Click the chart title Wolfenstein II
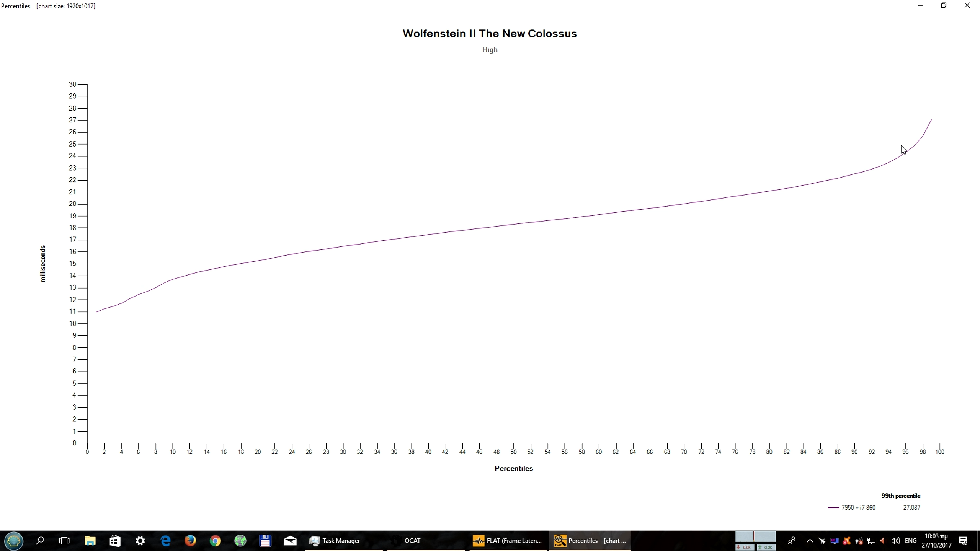Screen dimensions: 980x551 point(490,34)
